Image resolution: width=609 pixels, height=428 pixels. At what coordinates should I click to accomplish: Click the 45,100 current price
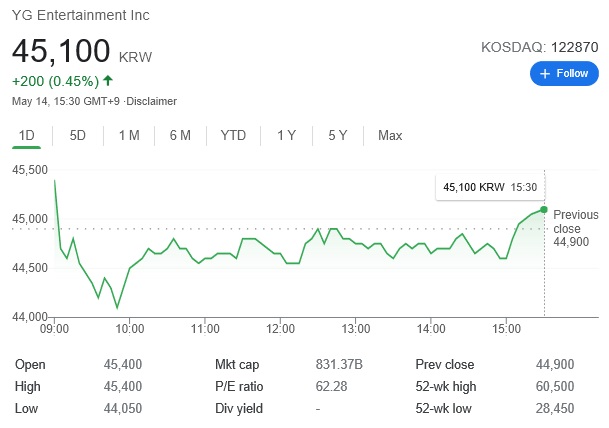click(61, 51)
